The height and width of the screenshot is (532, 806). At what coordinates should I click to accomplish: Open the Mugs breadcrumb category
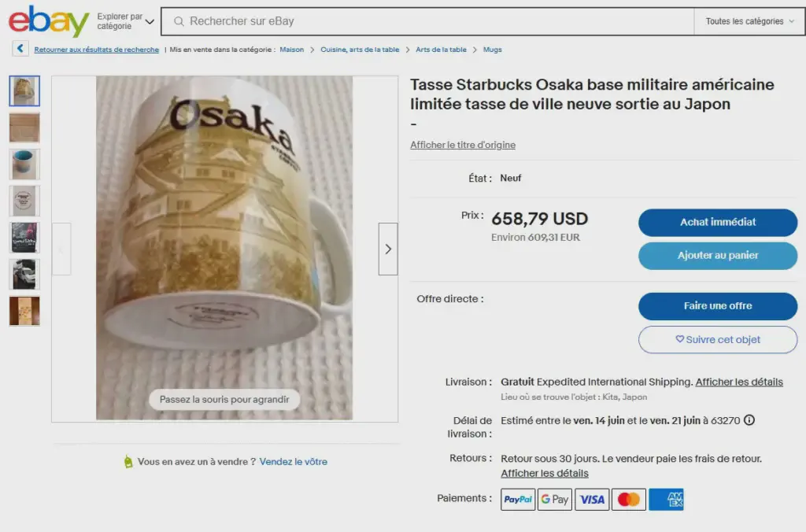[x=493, y=50]
